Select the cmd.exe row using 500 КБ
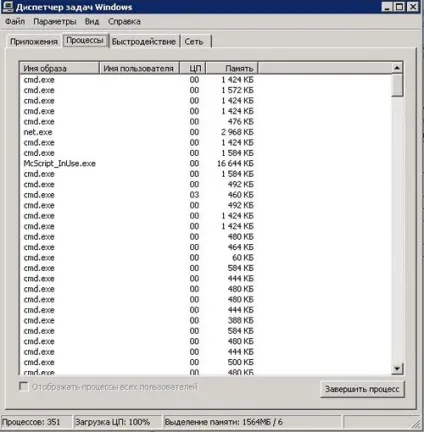424x432 pixels. (x=138, y=362)
